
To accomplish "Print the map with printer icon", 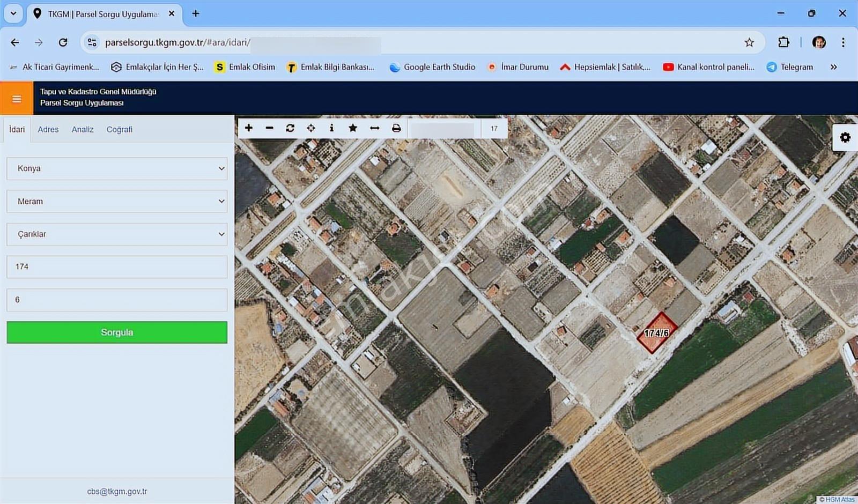I will coord(396,128).
